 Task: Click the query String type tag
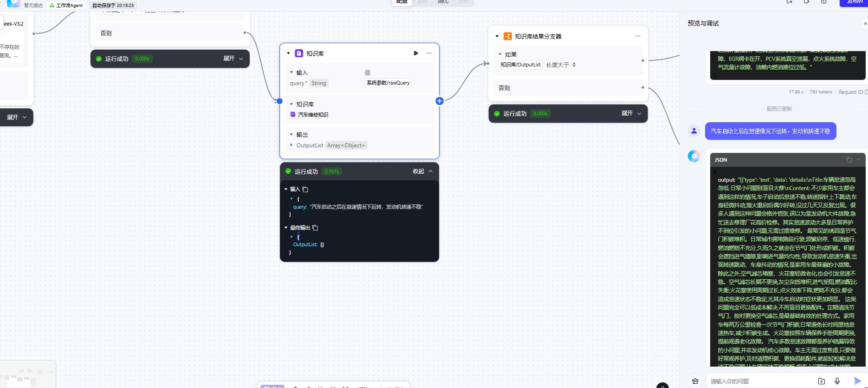[319, 83]
